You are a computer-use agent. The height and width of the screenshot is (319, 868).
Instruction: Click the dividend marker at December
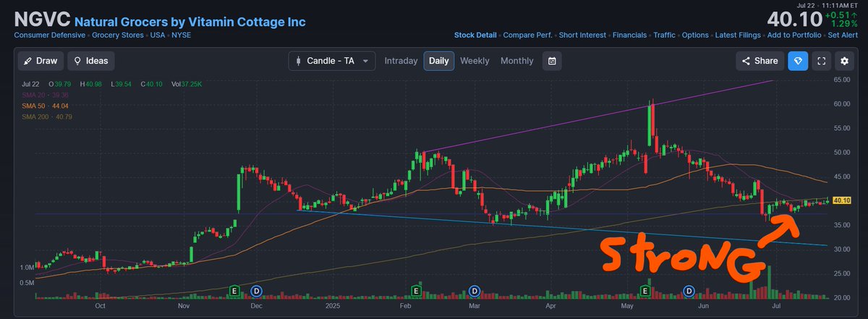pos(255,290)
